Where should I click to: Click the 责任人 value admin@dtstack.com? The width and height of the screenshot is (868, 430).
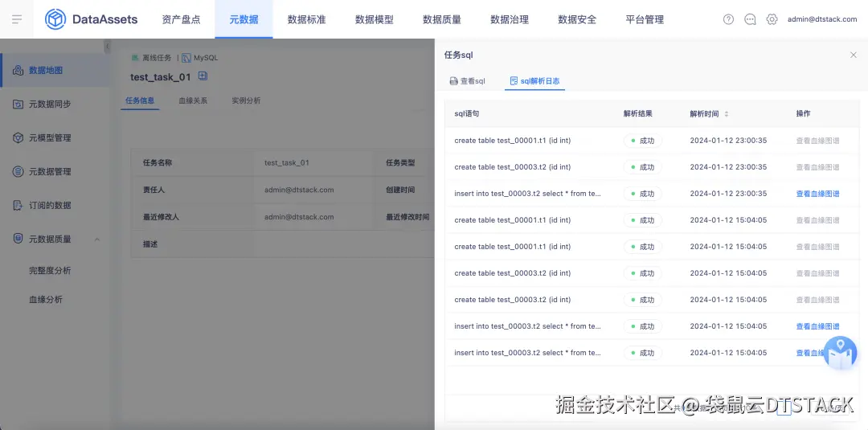pos(299,190)
